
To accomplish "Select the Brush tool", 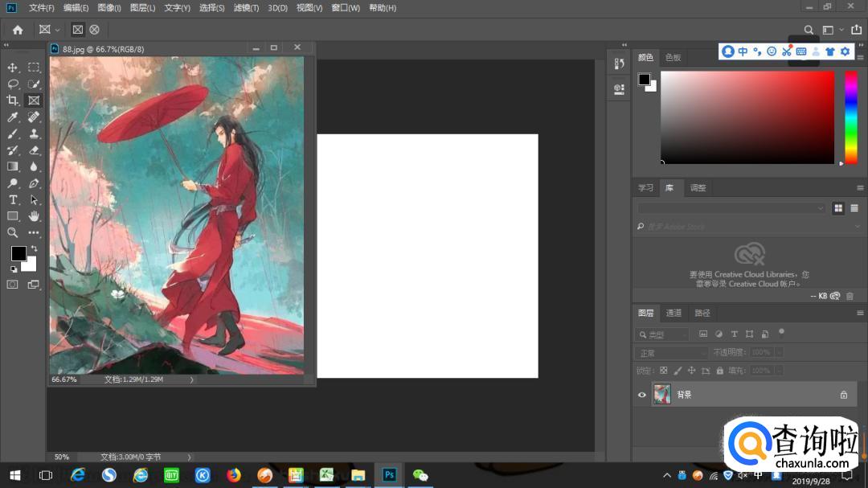I will point(12,133).
